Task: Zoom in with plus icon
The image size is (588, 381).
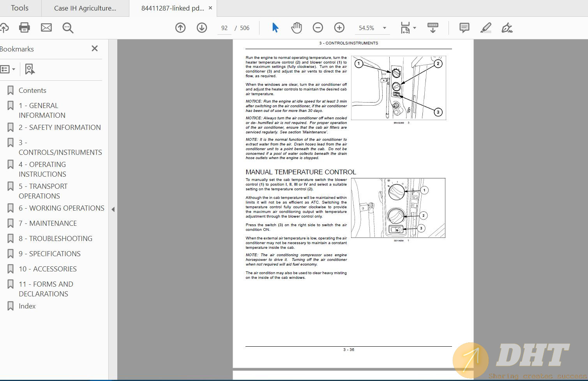Action: [339, 28]
